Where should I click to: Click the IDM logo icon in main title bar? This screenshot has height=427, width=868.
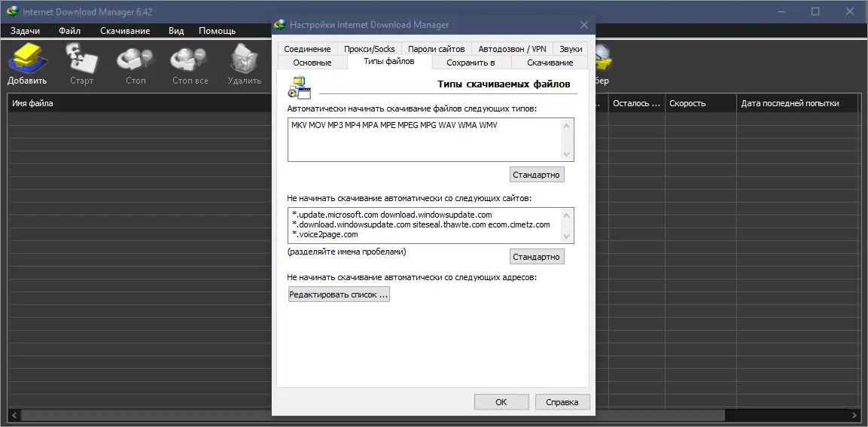tap(11, 11)
